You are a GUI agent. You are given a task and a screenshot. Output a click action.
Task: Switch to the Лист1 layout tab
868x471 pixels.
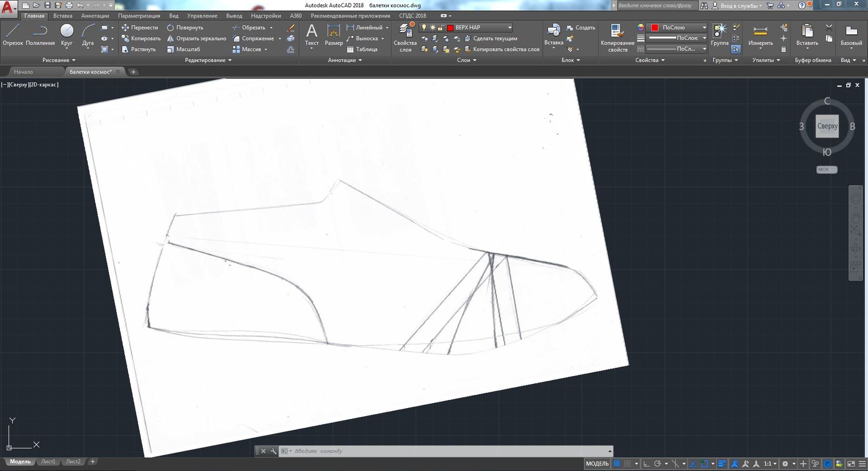(x=48, y=462)
